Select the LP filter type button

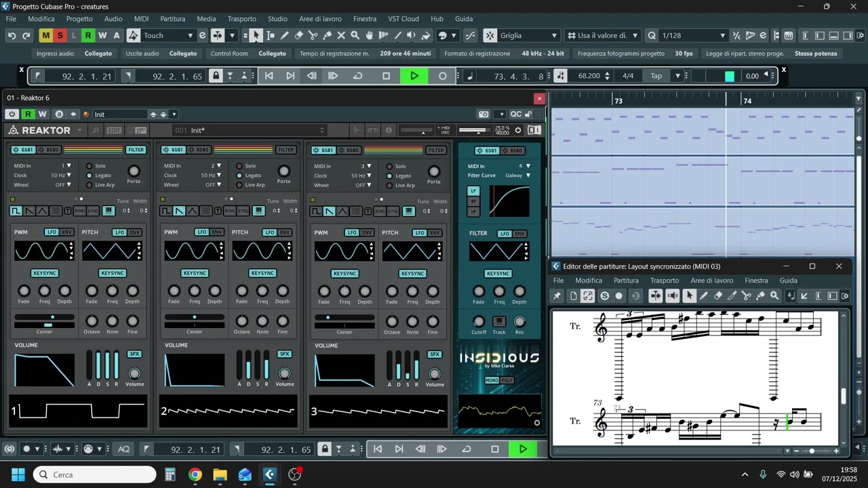tap(473, 191)
